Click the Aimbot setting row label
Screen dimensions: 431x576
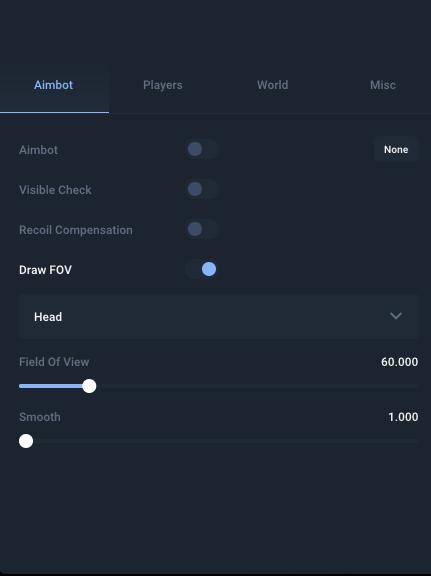coord(38,150)
